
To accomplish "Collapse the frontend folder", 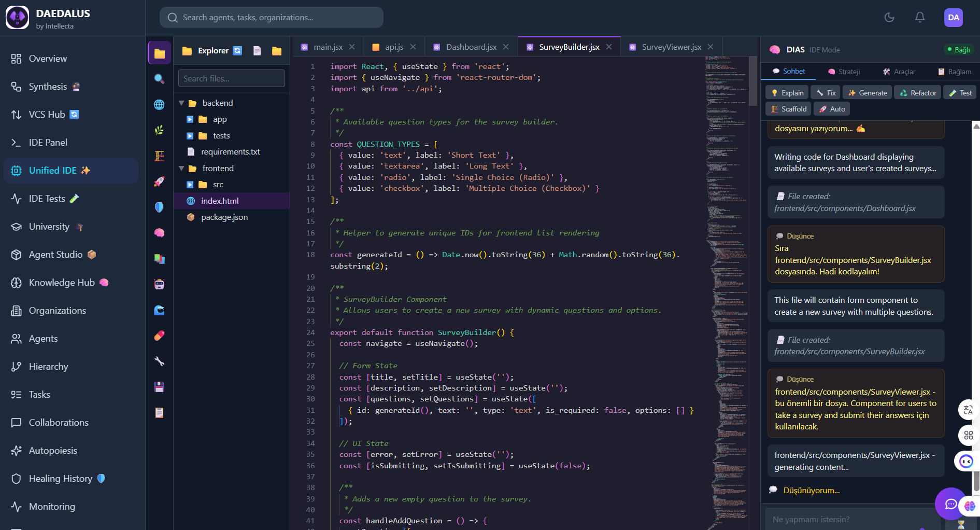I will point(181,169).
